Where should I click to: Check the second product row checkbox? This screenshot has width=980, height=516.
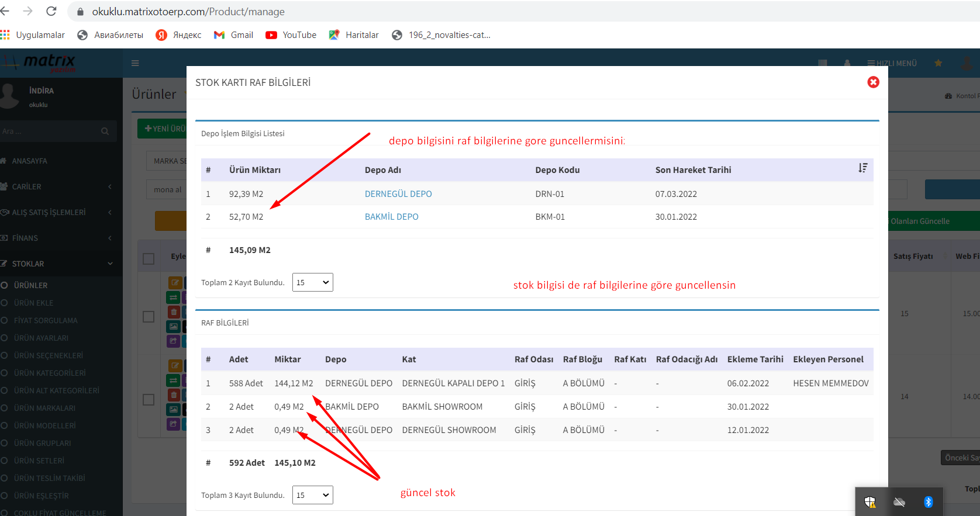(x=149, y=399)
